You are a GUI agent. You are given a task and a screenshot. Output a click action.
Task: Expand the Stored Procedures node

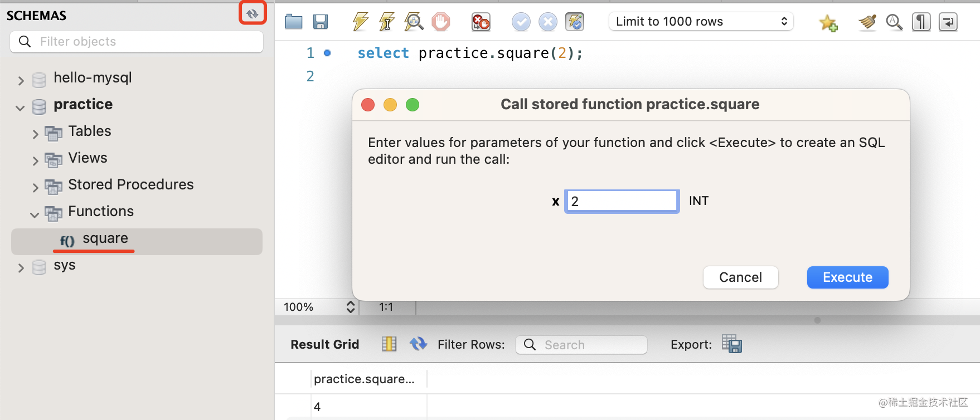tap(35, 188)
